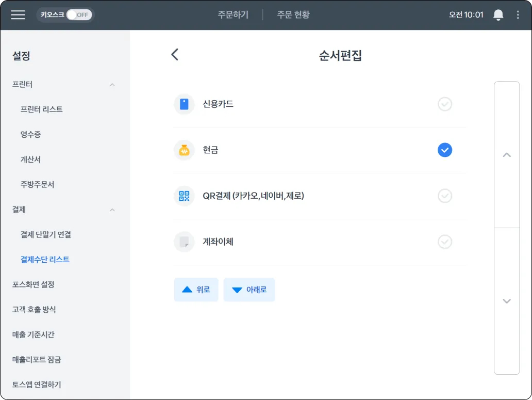The width and height of the screenshot is (532, 400).
Task: Go back with the left arrow
Action: 175,55
